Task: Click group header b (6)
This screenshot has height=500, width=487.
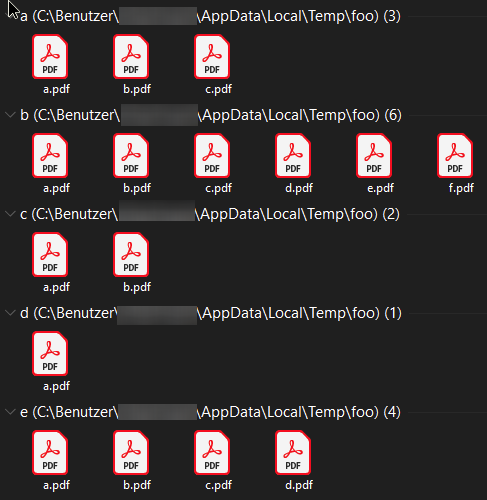Action: click(211, 115)
